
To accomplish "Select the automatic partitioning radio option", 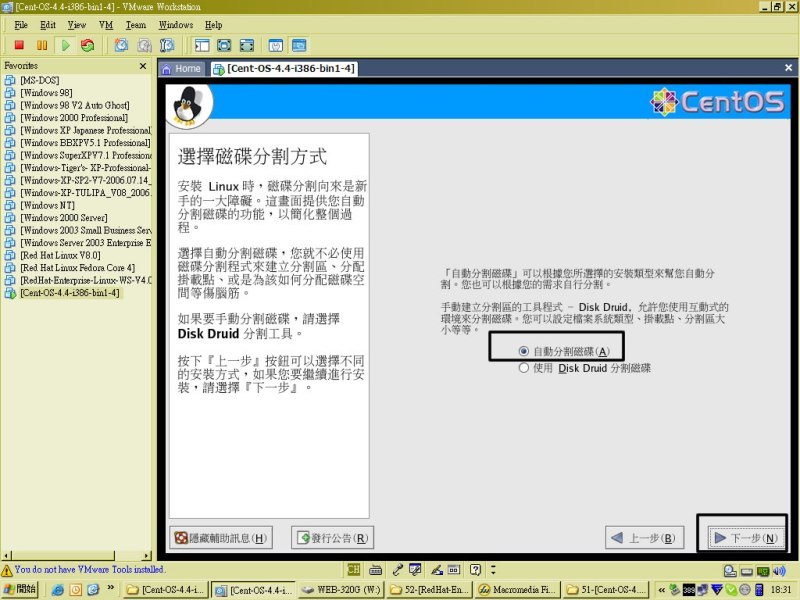I will pyautogui.click(x=564, y=352).
